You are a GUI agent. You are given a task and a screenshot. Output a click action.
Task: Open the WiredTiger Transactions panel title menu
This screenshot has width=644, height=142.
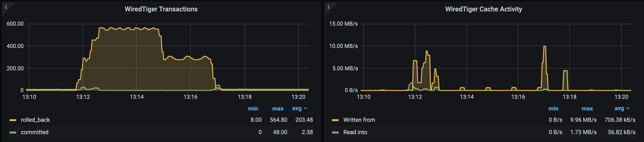pos(161,9)
